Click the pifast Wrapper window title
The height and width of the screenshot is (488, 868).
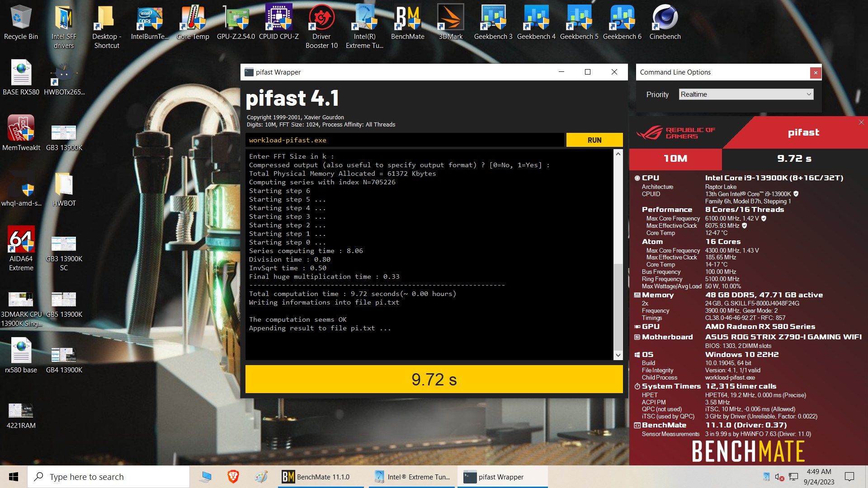pyautogui.click(x=278, y=72)
